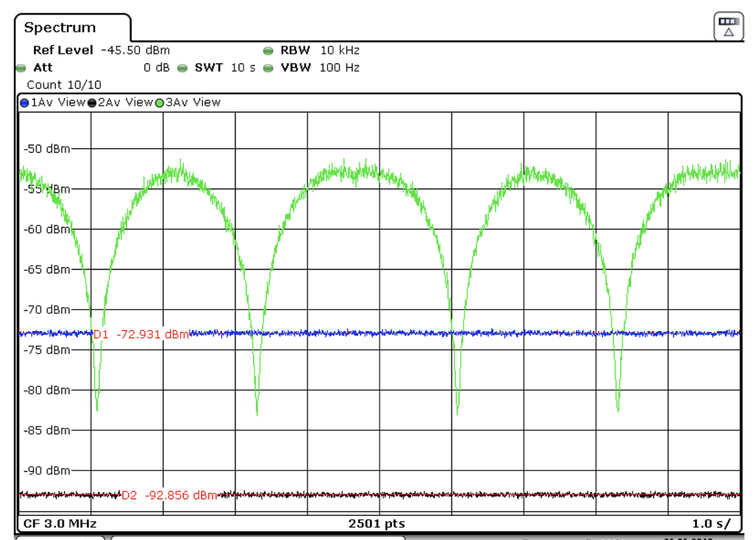Viewport: 756px width, 540px height.
Task: Click the green dot beside Att
Action: click(21, 68)
